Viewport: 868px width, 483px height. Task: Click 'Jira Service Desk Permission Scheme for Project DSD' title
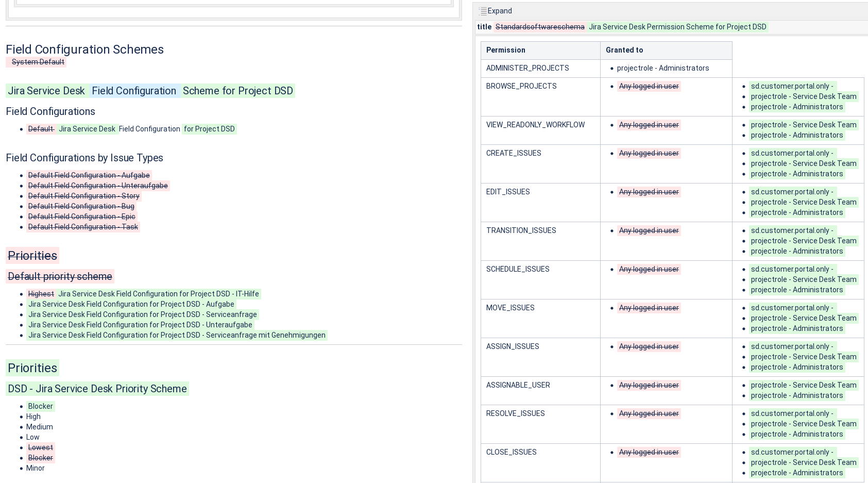[677, 27]
